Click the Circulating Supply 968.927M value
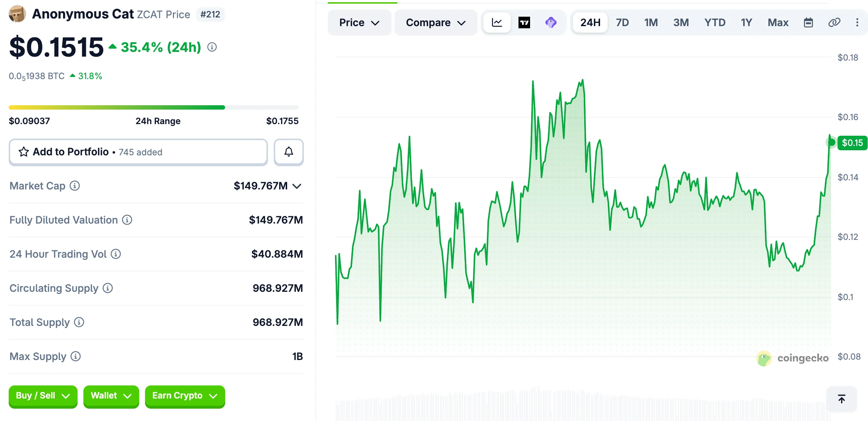 pos(278,288)
